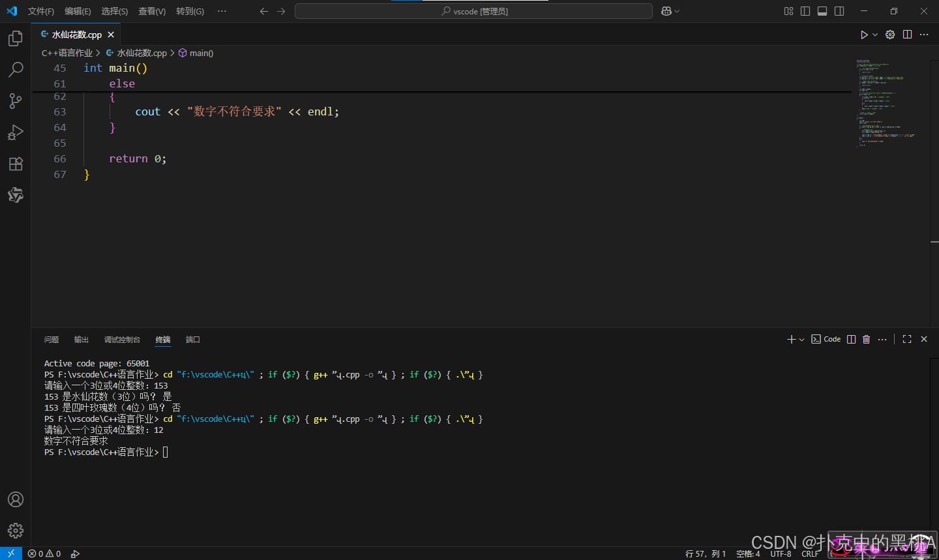Viewport: 939px width, 560px height.
Task: Open terminal panel more actions ellipsis
Action: click(882, 339)
